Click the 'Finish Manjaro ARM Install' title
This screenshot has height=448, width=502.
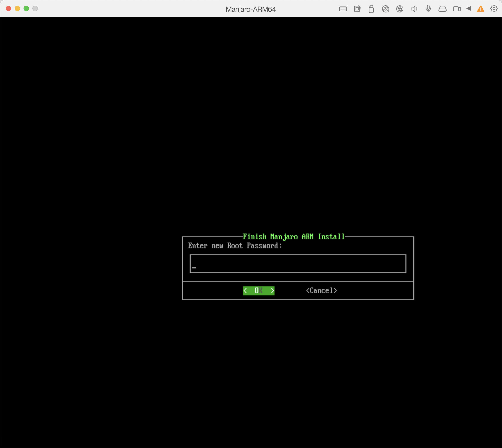point(294,236)
